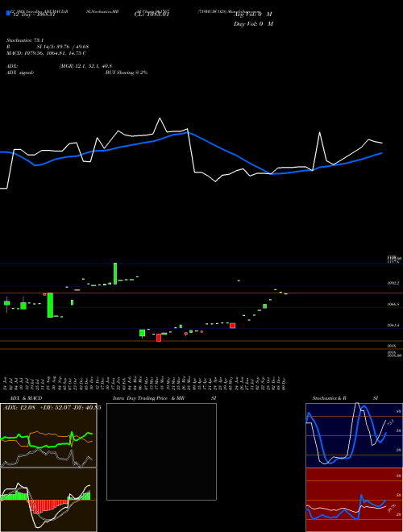Click the 'BUY Slowing @ 2%' signal text
The height and width of the screenshot is (532, 403).
click(127, 73)
